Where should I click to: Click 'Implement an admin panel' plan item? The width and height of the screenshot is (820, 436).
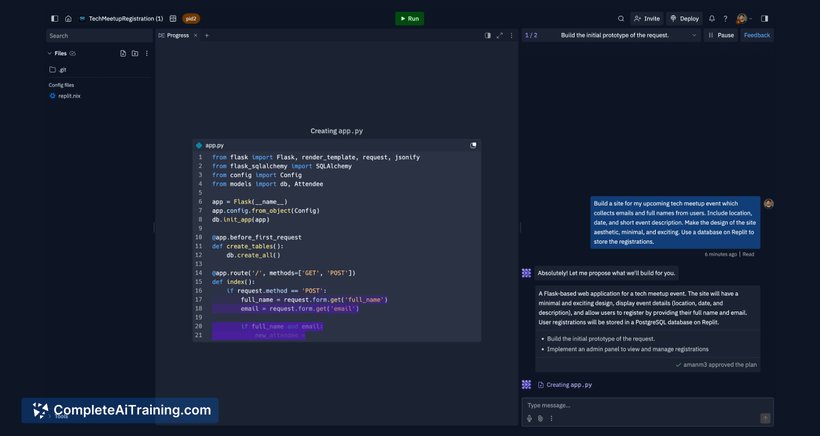click(628, 349)
